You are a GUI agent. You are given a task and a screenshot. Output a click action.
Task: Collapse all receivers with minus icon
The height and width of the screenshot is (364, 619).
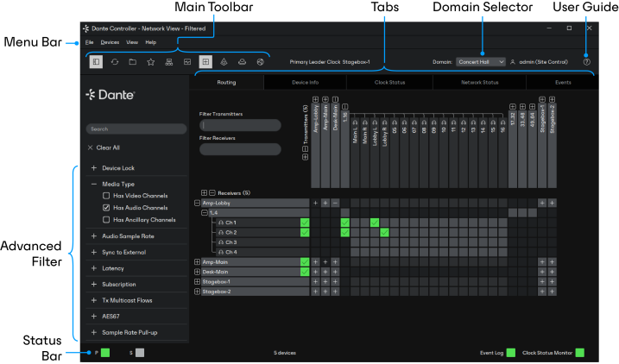(212, 193)
